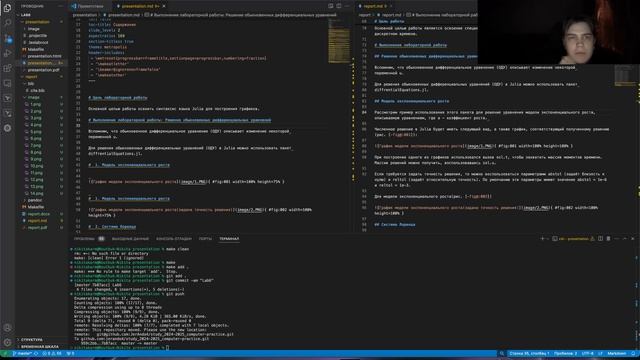The height and width of the screenshot is (360, 640).
Task: Click image/1.PNG link in left editor
Action: click(x=193, y=182)
